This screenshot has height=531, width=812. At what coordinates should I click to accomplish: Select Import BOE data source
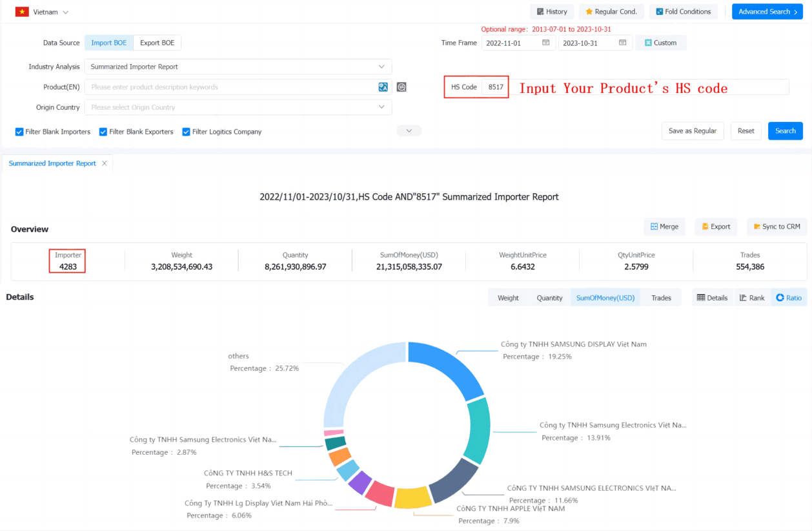click(x=109, y=43)
